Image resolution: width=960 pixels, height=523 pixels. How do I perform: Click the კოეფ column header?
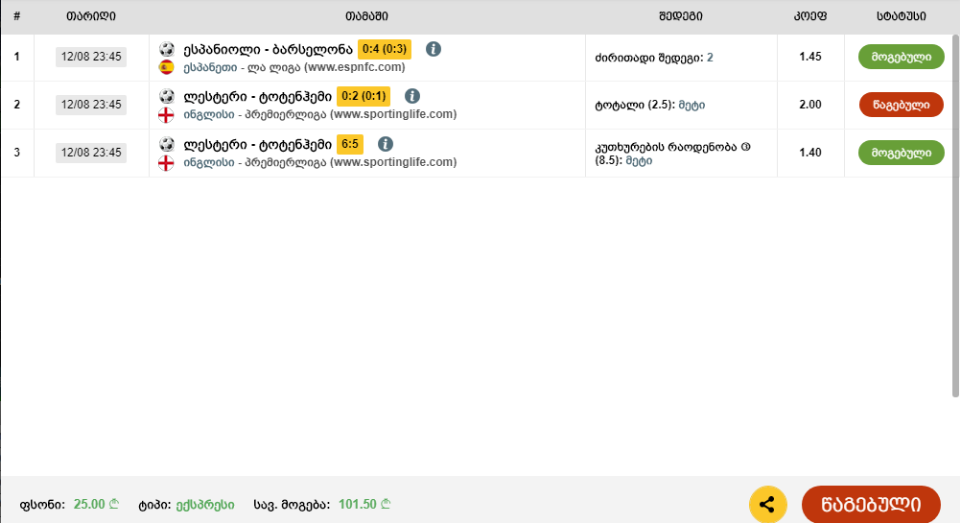coord(810,16)
